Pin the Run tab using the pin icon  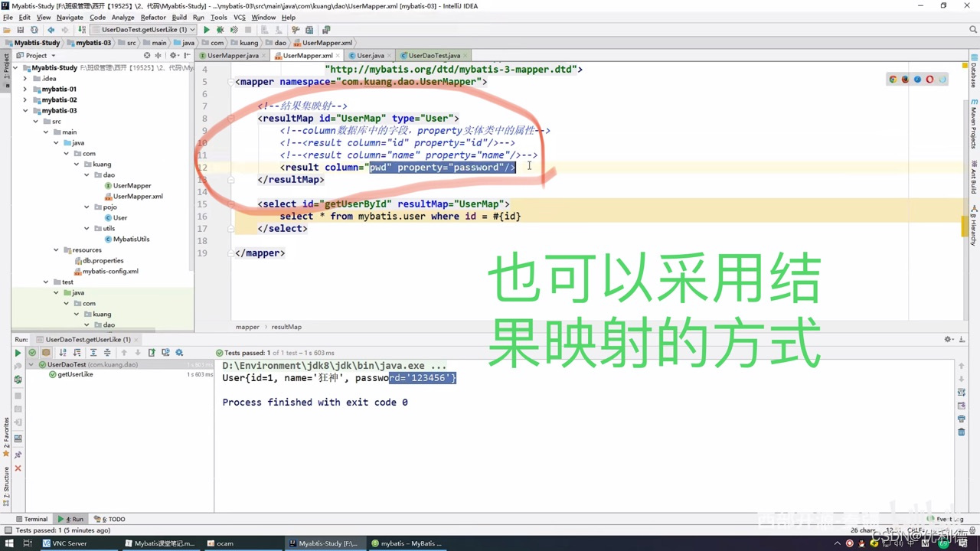pyautogui.click(x=18, y=455)
